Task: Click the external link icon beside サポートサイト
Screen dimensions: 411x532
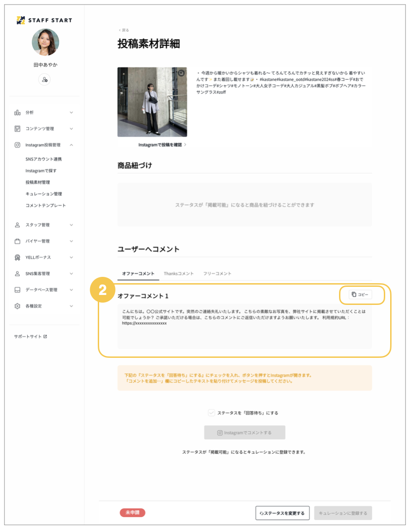Action: [45, 337]
